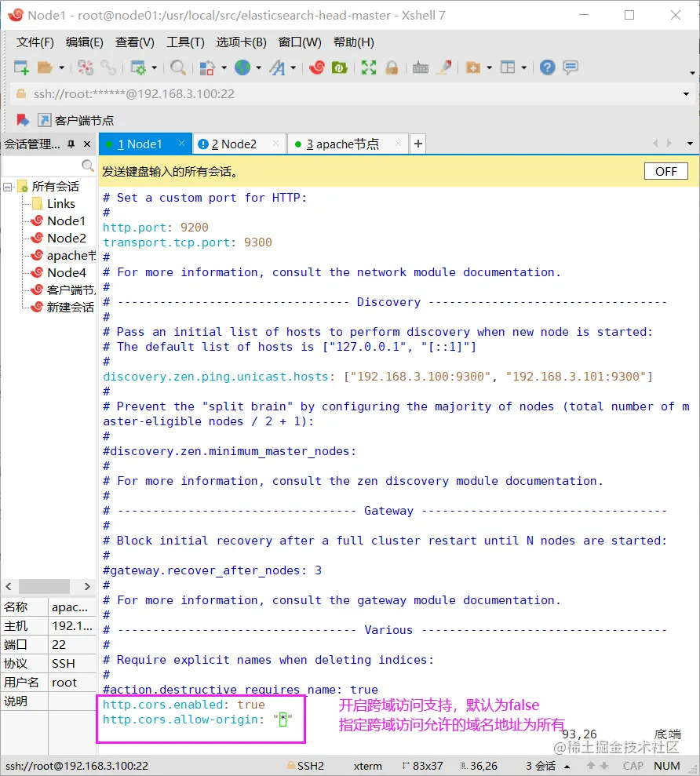Expand the Encoding globe dropdown arrow

(258, 67)
